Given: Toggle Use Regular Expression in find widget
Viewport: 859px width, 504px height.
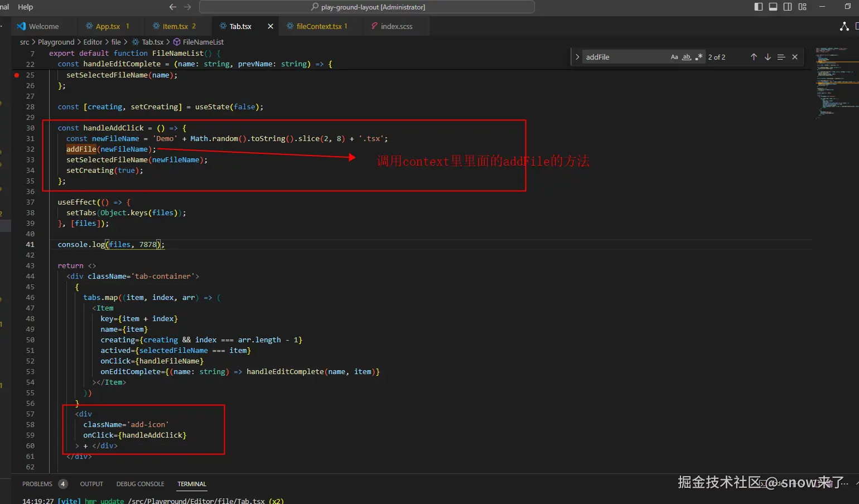Looking at the screenshot, I should click(x=699, y=57).
